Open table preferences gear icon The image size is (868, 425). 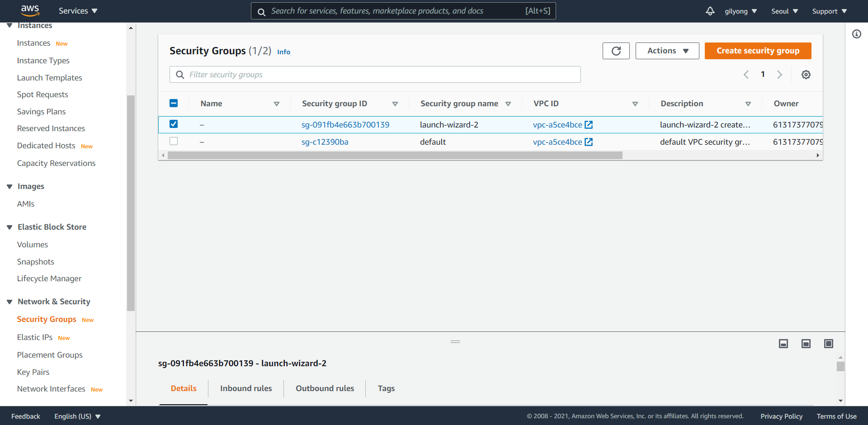[806, 75]
